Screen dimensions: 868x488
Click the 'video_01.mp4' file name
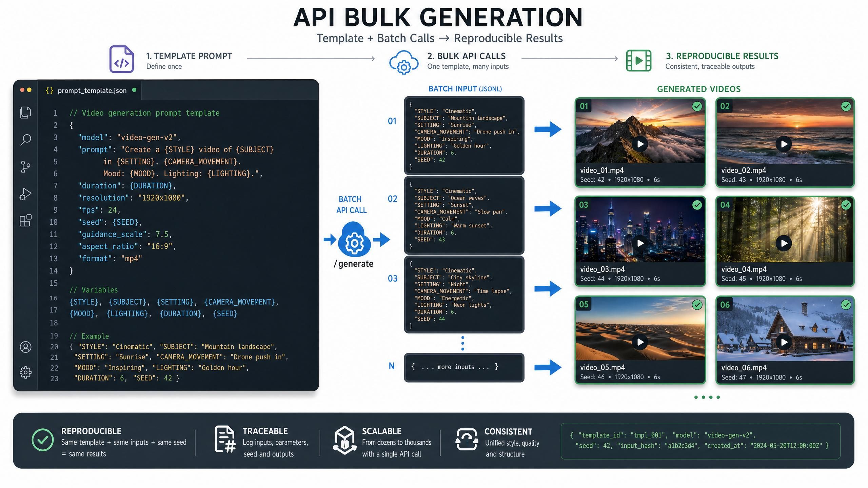point(601,170)
